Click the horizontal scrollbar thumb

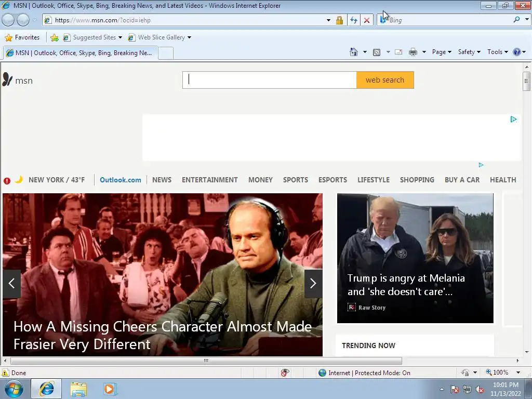[x=206, y=361]
